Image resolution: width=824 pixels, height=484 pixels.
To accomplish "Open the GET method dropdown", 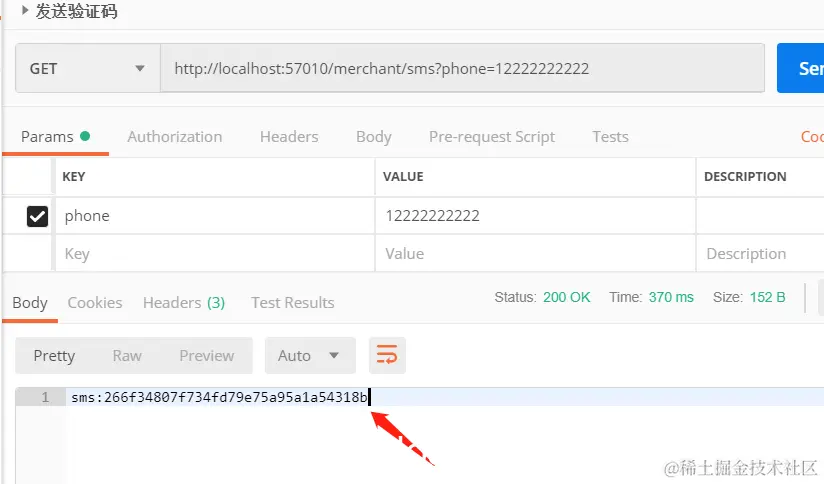I will point(88,68).
